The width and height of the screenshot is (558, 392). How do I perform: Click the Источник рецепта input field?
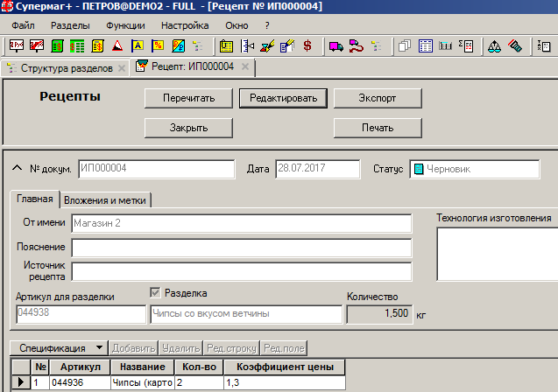pyautogui.click(x=242, y=271)
